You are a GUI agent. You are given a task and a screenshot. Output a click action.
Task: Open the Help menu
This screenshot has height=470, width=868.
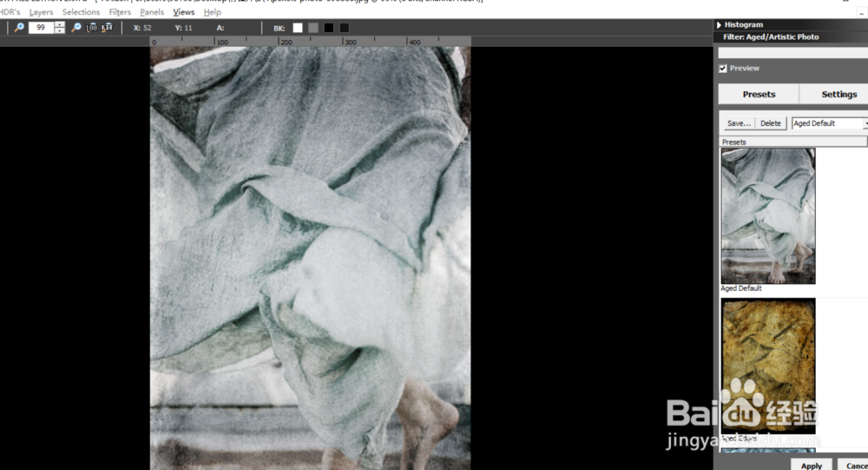point(212,11)
